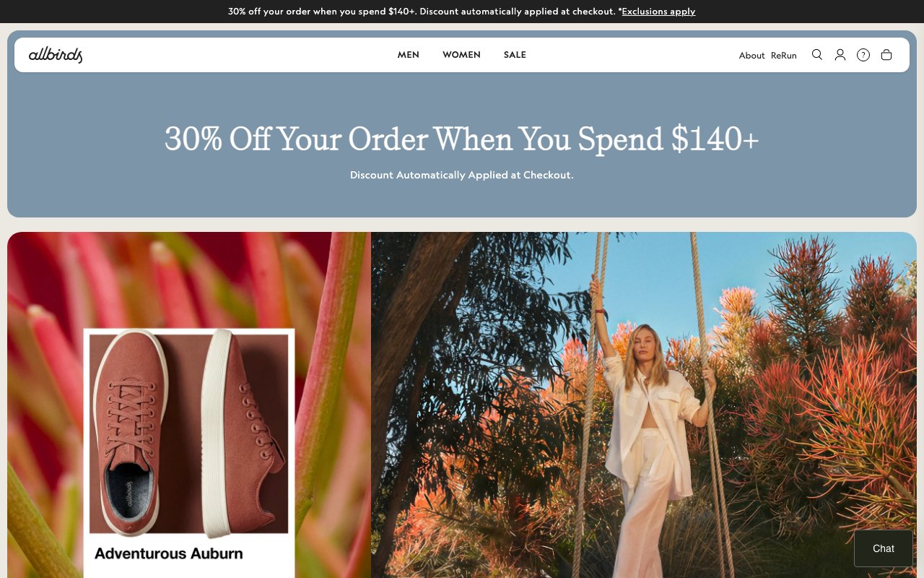Open the account profile icon
This screenshot has height=578, width=924.
840,55
